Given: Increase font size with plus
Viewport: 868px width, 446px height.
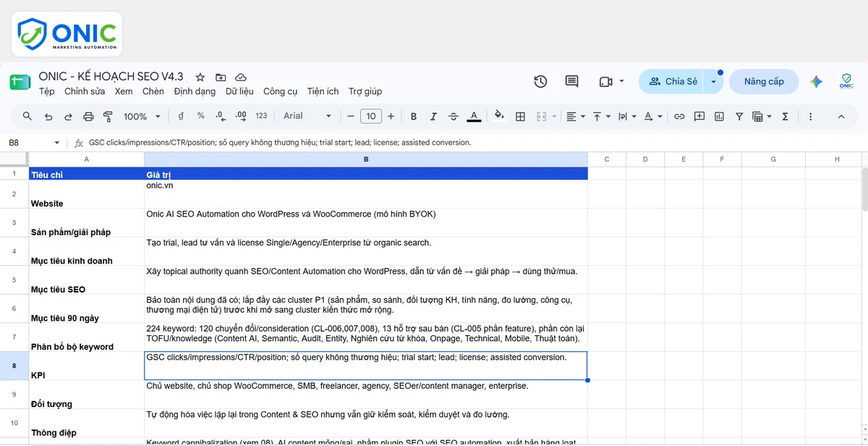Looking at the screenshot, I should 391,116.
